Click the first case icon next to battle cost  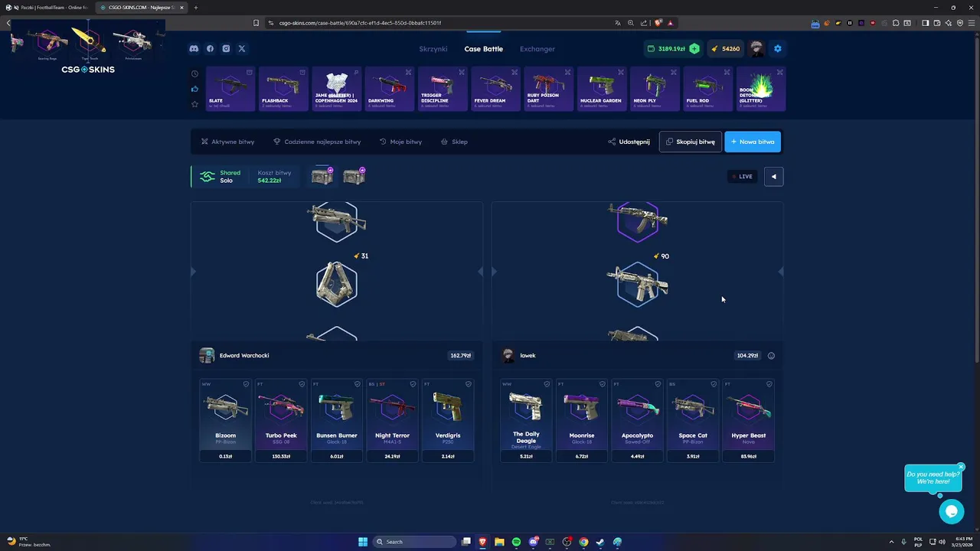pos(322,177)
